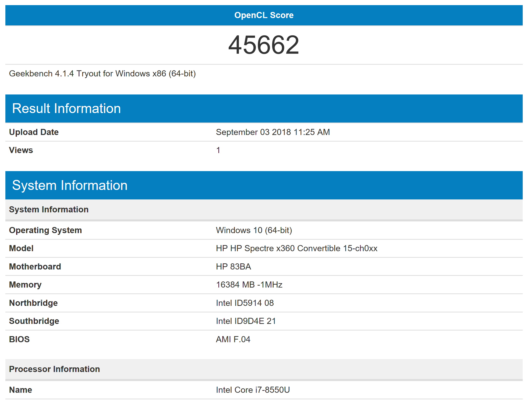The image size is (532, 403).
Task: Select HP Spectre x360 Convertible 15-ch0xx text
Action: 297,248
